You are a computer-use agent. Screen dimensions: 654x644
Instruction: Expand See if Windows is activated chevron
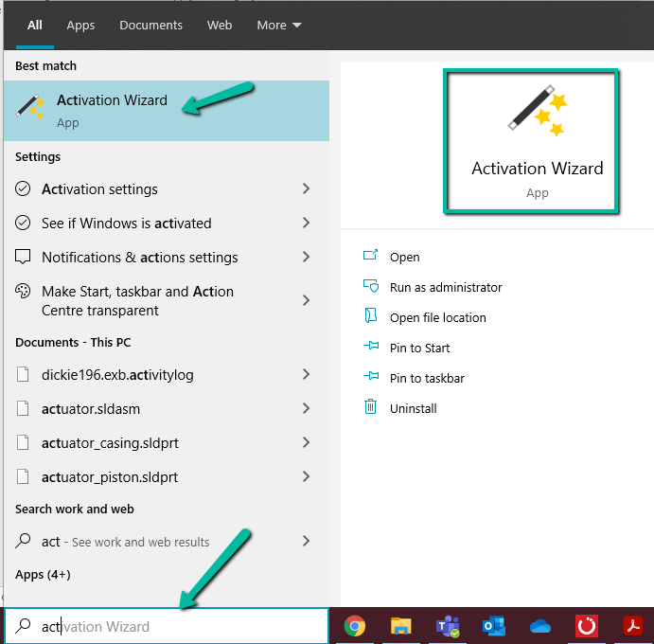click(306, 223)
